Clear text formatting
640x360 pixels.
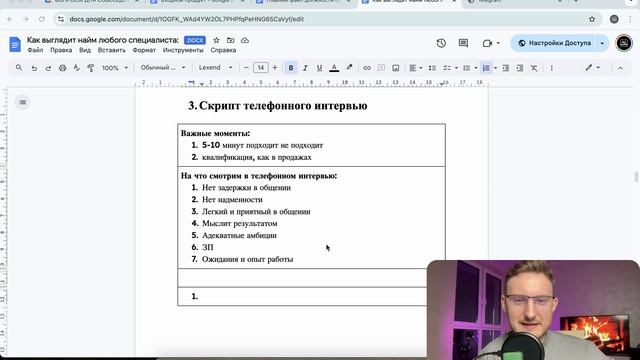pos(534,68)
